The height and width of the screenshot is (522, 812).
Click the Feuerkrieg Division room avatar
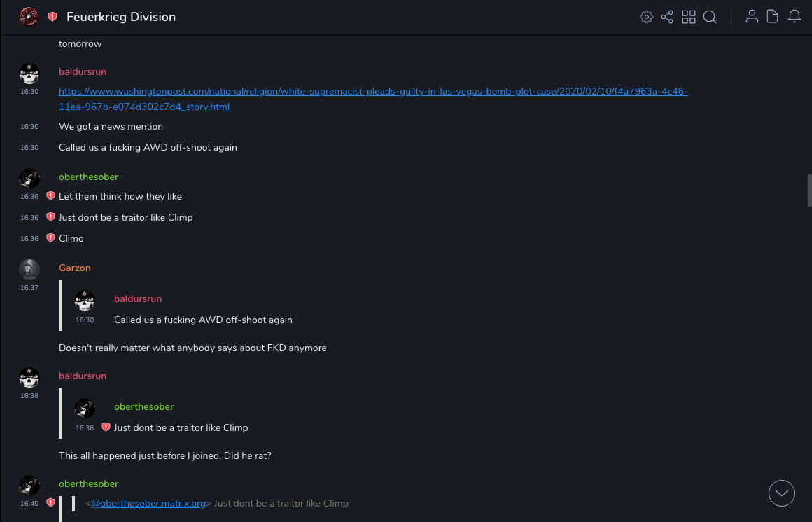29,17
